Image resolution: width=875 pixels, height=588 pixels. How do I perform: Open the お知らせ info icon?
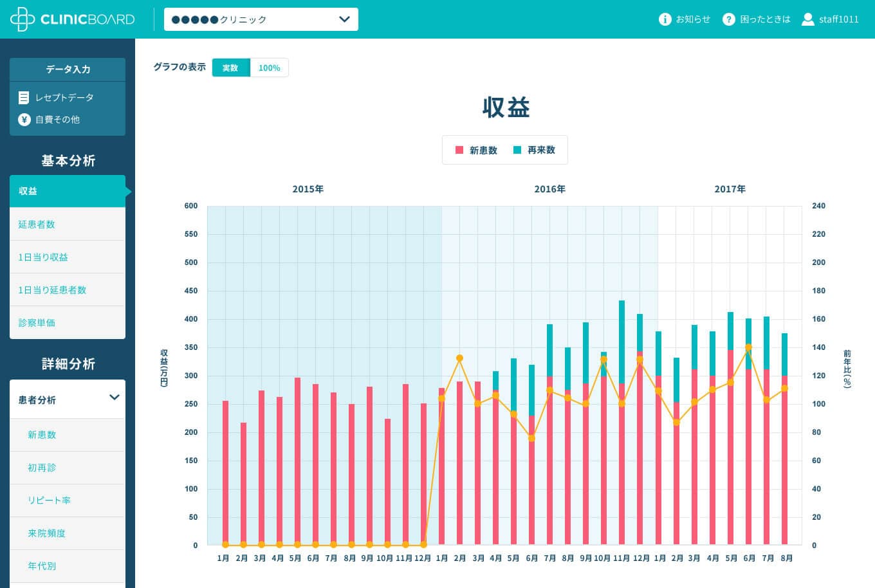click(665, 19)
